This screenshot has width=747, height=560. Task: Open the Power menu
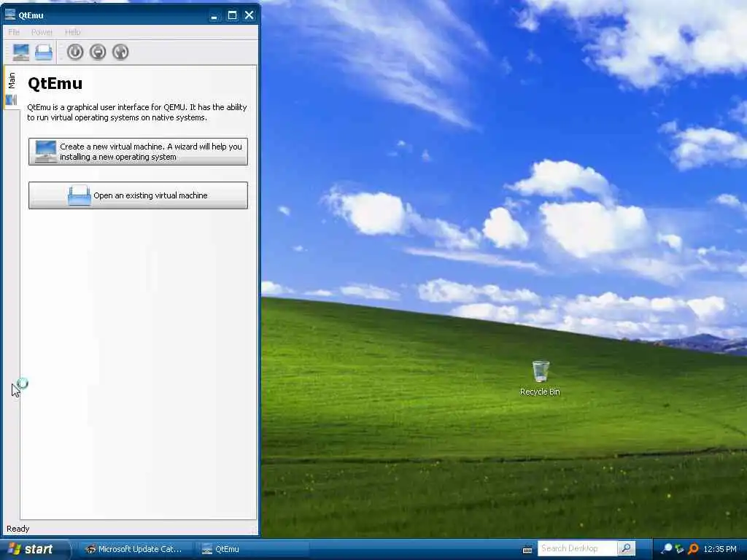point(42,32)
